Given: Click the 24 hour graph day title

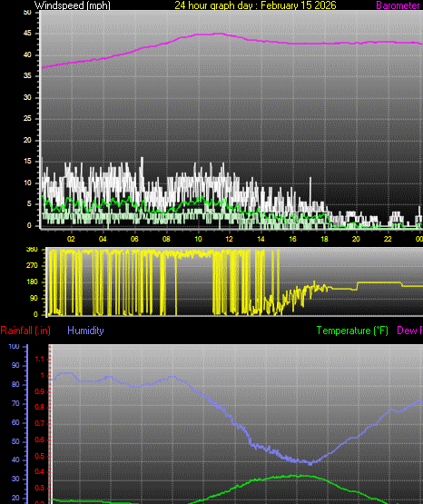Looking at the screenshot, I should (x=255, y=5).
